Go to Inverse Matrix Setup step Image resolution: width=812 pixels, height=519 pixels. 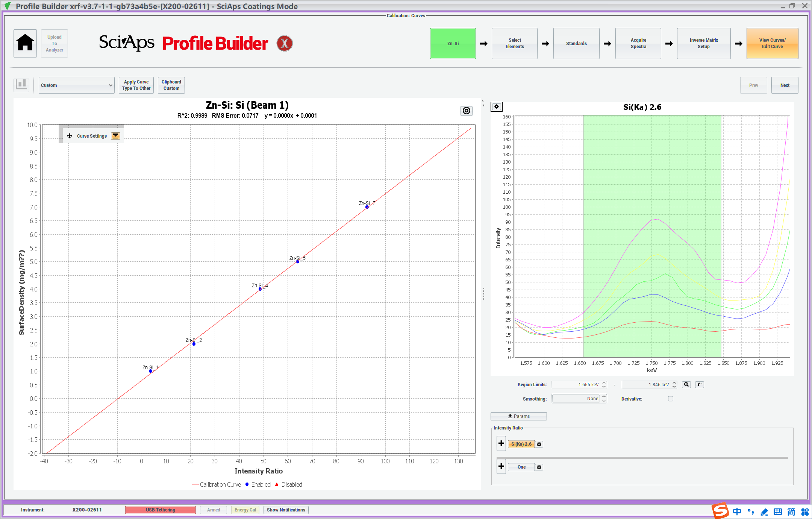[703, 43]
